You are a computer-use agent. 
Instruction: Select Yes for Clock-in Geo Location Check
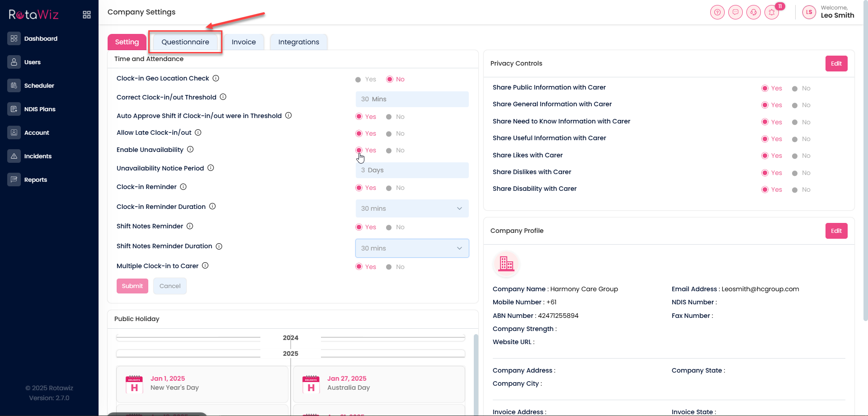359,80
